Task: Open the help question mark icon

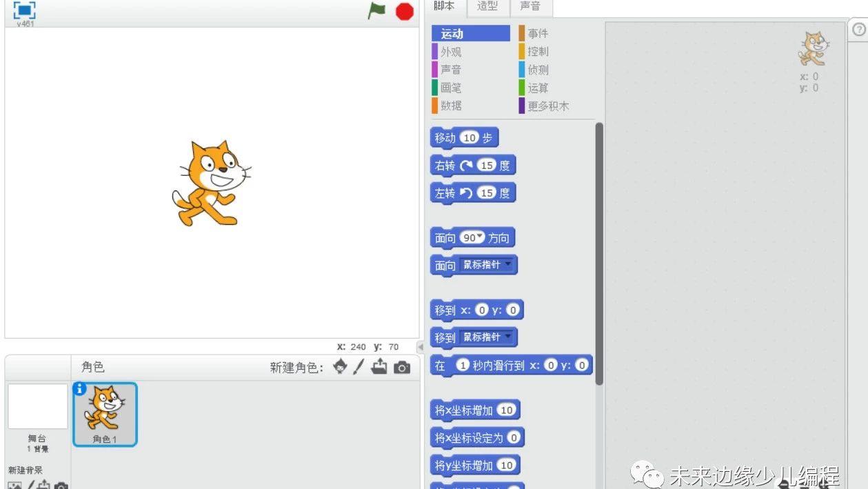Action: (858, 30)
